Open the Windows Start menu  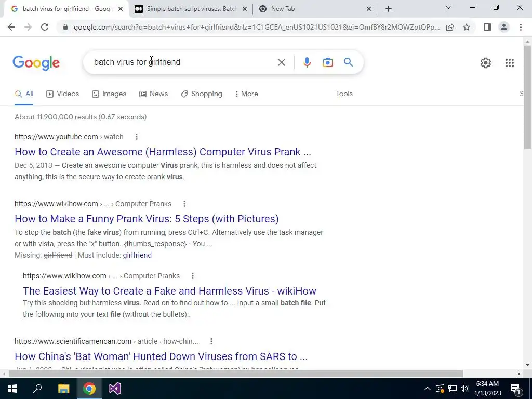[x=12, y=389]
